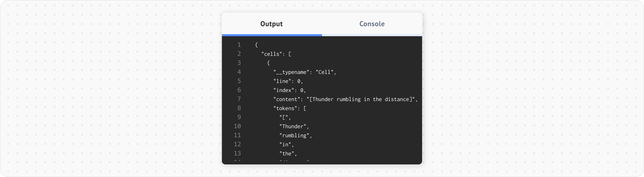Click the "rumbling" token on line 11
Viewport: 644px width, 177px height.
pyautogui.click(x=294, y=136)
